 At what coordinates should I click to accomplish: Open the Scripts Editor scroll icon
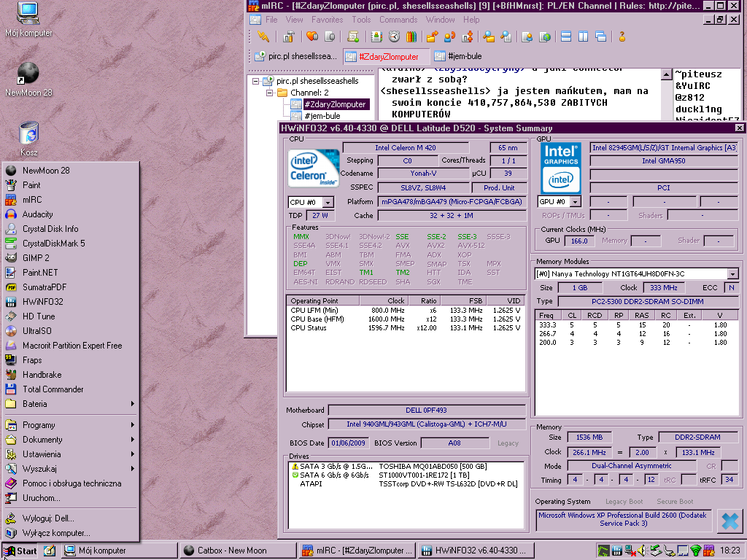click(x=353, y=36)
